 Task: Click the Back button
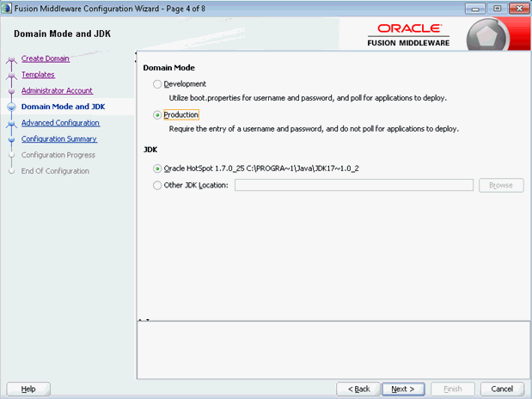coord(358,389)
